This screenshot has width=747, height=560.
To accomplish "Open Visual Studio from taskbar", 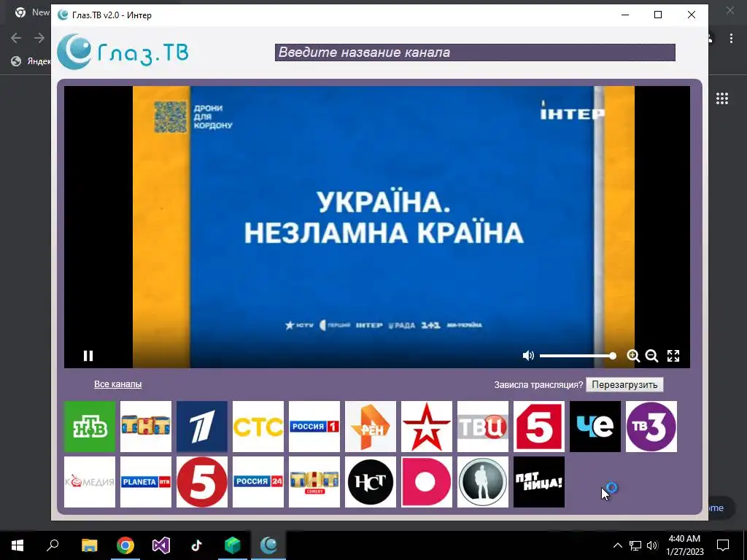I will coord(161,545).
